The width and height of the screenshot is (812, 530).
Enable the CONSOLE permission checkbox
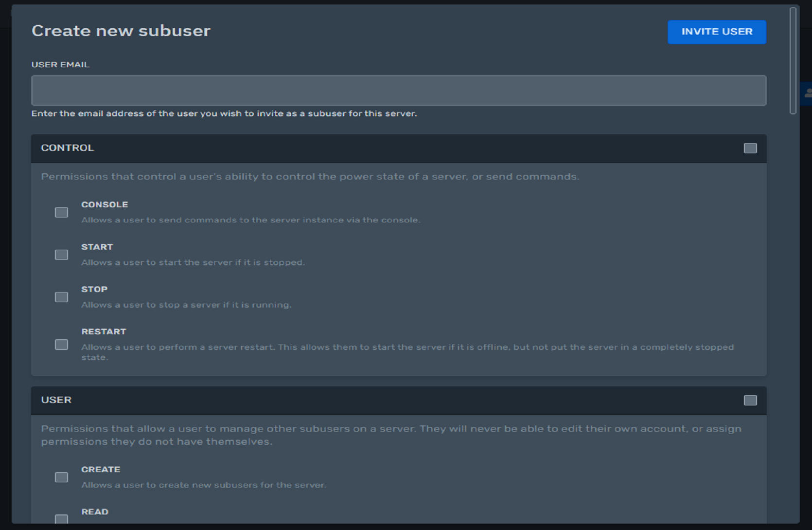pos(61,212)
